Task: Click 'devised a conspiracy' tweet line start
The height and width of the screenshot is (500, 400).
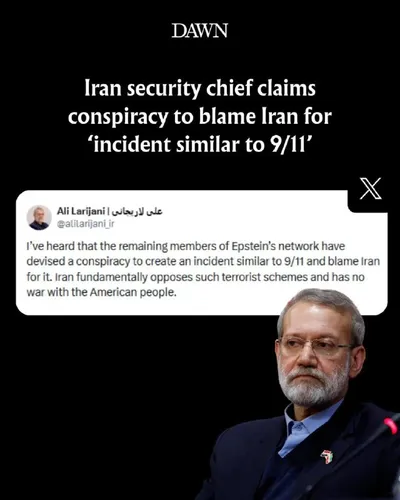Action: click(78, 261)
